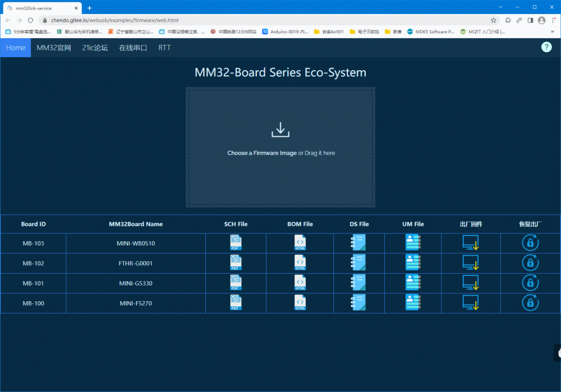
Task: Open DS datasheet icon for MB-102
Action: (358, 262)
